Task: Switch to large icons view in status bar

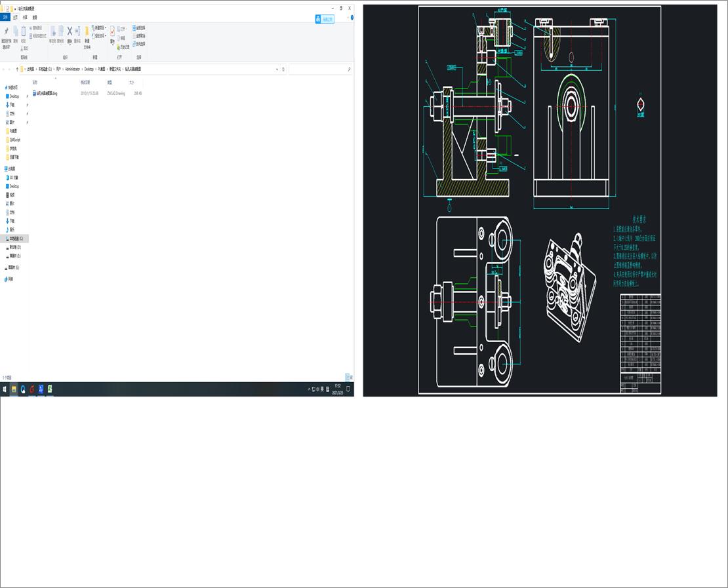Action: [351, 378]
